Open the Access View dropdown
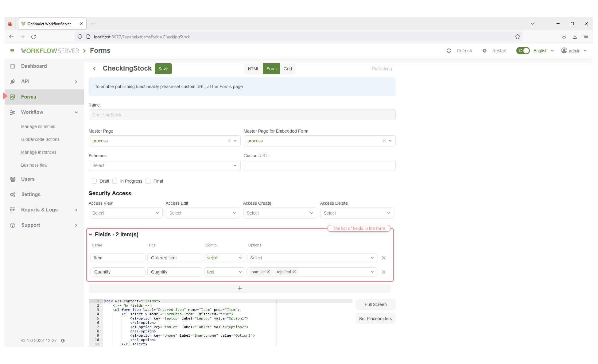Image resolution: width=598 pixels, height=364 pixels. 126,213
